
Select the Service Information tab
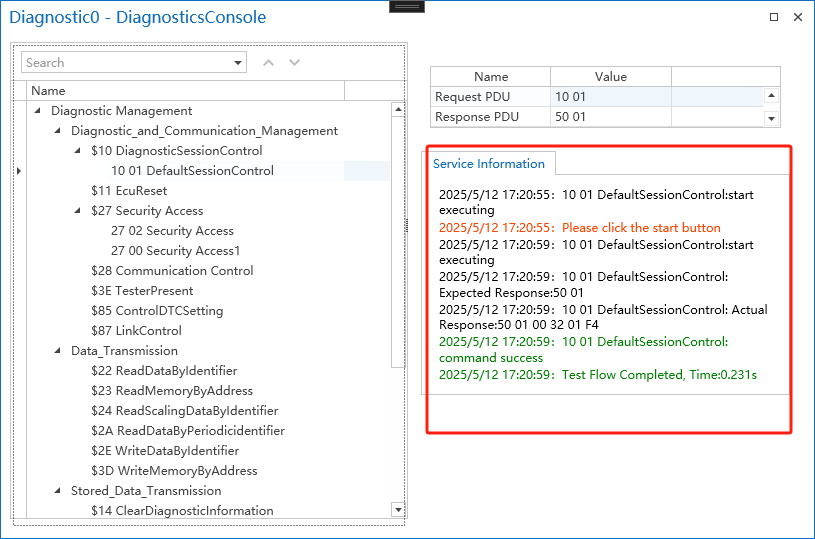(489, 164)
